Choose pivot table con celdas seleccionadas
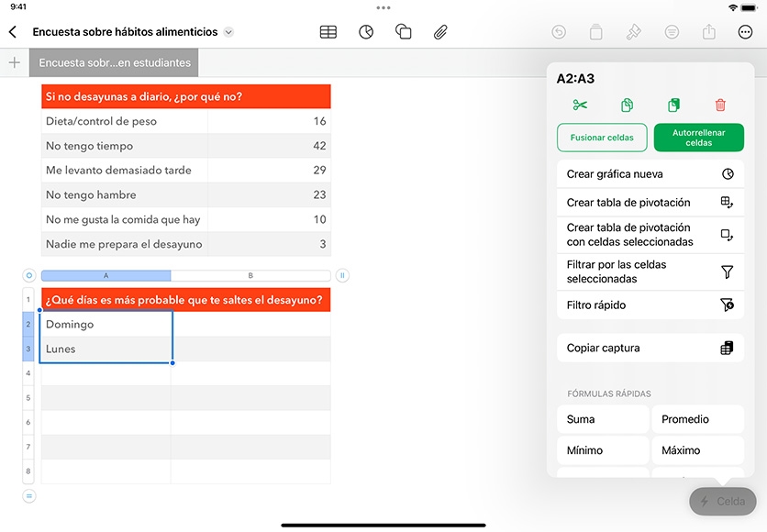 coord(650,235)
